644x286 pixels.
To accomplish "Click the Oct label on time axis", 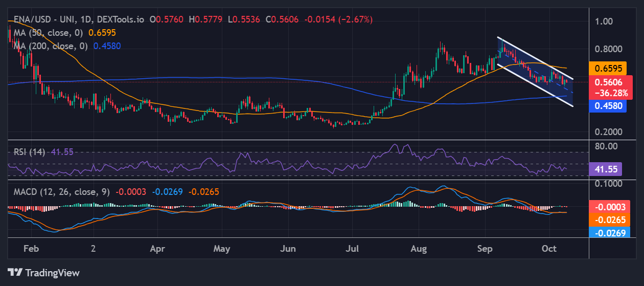I will pos(549,249).
